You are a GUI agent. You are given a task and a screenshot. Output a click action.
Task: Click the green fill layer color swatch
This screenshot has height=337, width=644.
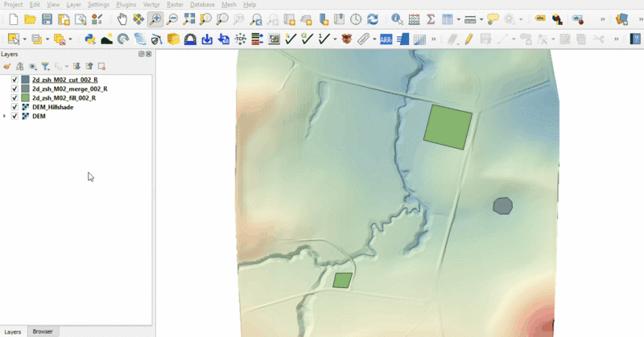25,97
